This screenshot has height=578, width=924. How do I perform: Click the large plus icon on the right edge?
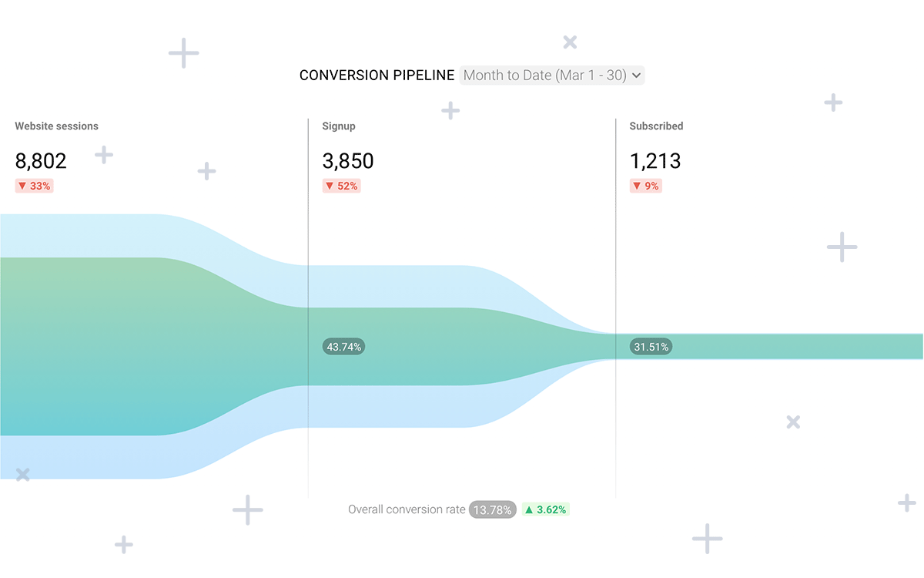(842, 247)
